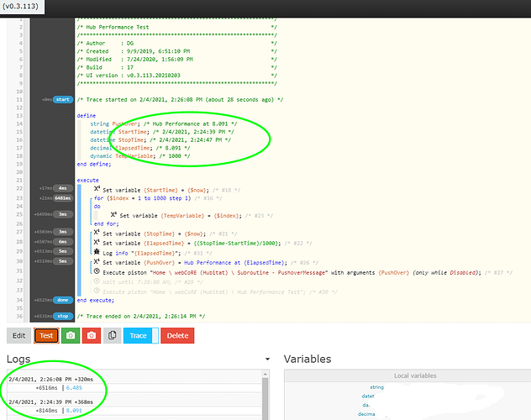The height and width of the screenshot is (420, 531).
Task: Click the string type in Local variables
Action: pos(377,387)
